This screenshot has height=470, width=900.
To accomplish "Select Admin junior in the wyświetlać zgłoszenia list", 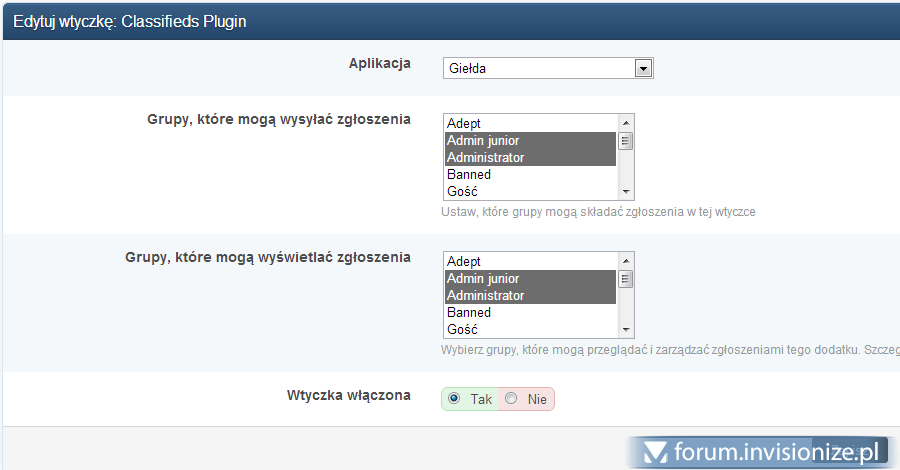I will 530,278.
